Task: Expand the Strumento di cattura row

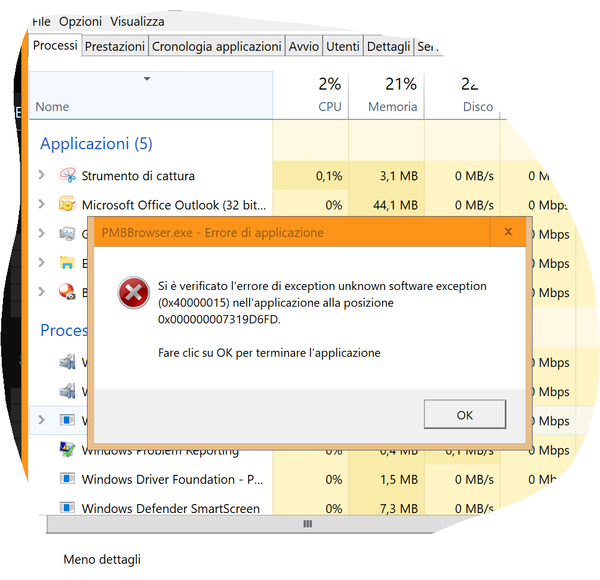Action: pos(41,175)
